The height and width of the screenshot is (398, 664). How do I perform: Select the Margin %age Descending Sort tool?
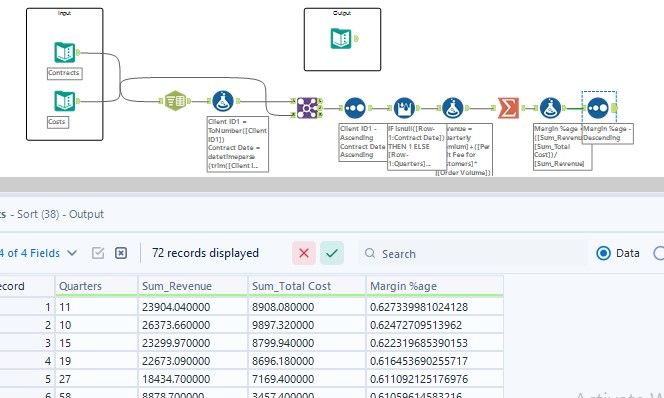(x=598, y=108)
